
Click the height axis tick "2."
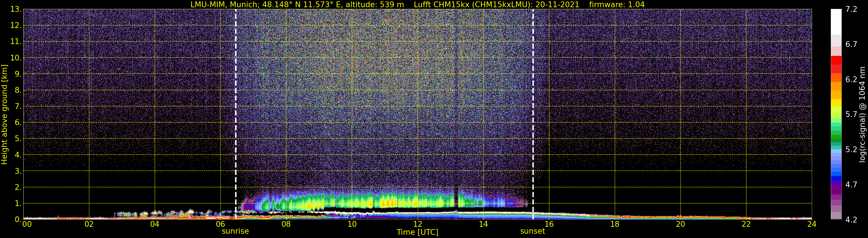pyautogui.click(x=18, y=187)
